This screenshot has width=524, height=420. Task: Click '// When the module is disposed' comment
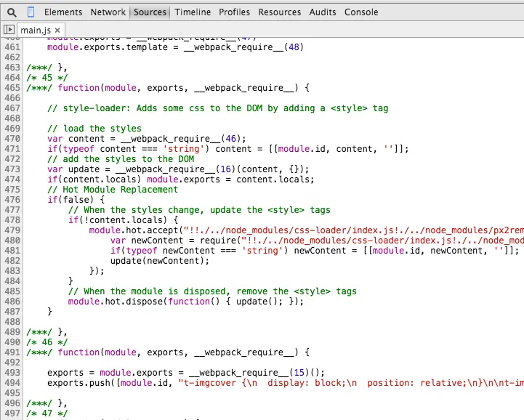click(x=212, y=291)
